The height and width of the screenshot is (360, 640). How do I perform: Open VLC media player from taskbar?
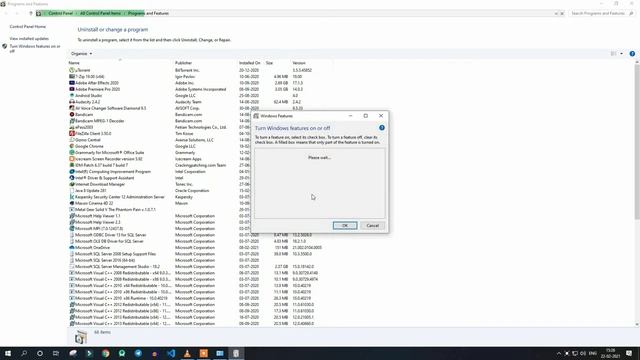(x=187, y=353)
